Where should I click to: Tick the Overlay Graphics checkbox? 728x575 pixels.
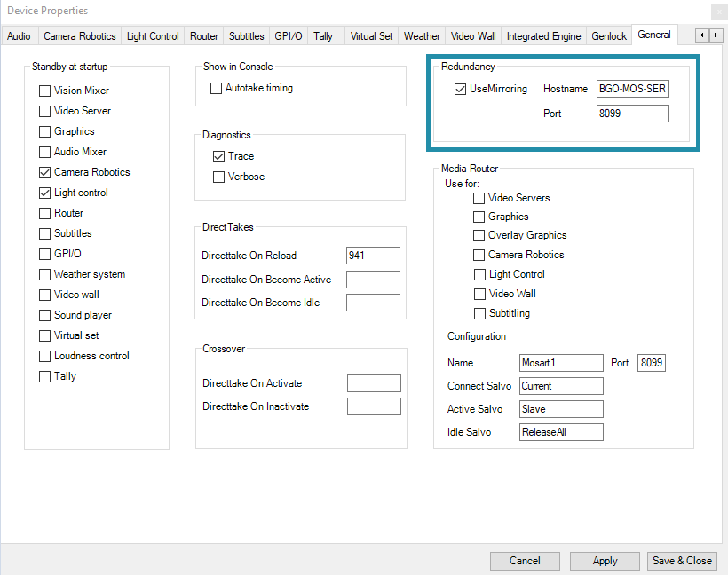pyautogui.click(x=479, y=235)
